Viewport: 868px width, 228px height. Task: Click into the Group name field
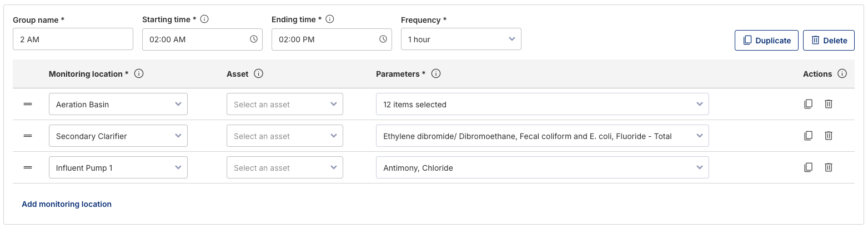73,39
